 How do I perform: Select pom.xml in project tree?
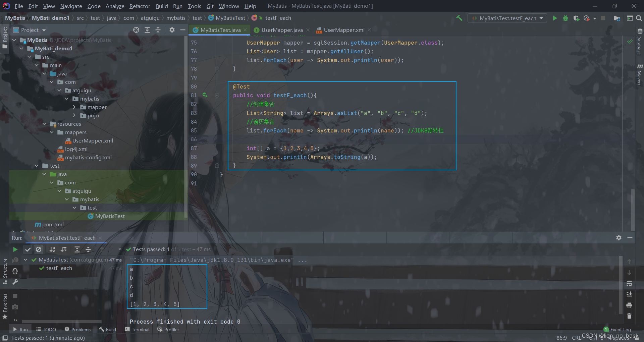click(53, 224)
